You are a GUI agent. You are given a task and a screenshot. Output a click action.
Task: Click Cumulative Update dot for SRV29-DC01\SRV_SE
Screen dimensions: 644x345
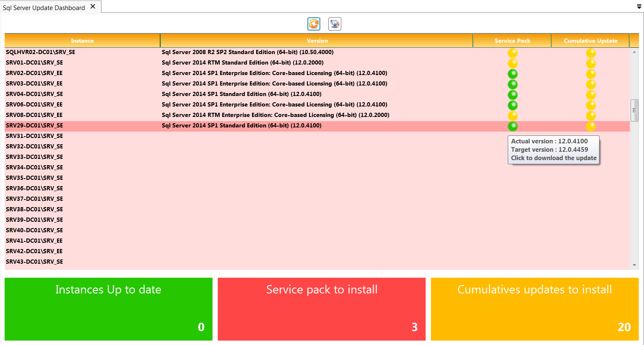pos(591,126)
